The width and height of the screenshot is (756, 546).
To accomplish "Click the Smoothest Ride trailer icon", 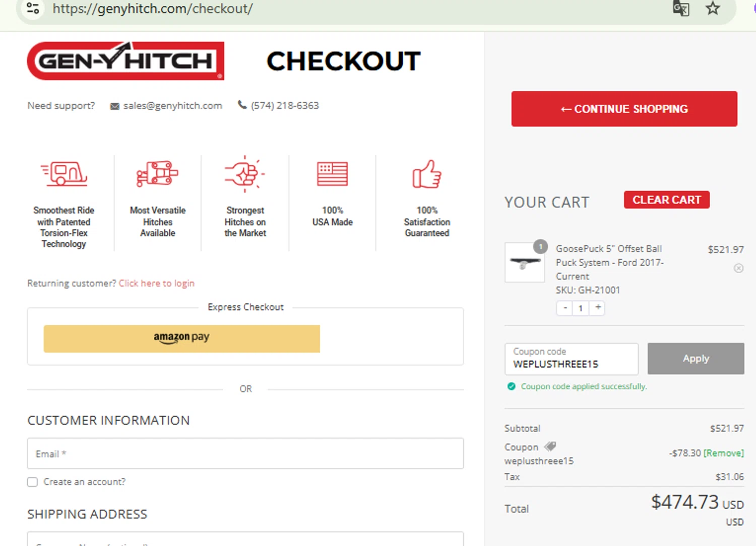I will point(64,174).
